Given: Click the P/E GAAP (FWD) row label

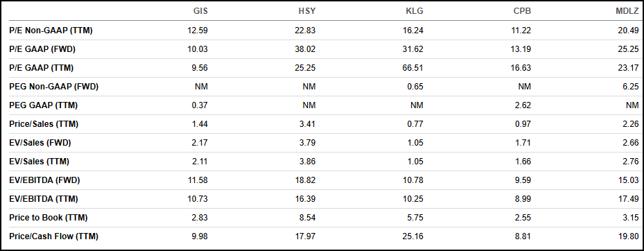Looking at the screenshot, I should (42, 49).
